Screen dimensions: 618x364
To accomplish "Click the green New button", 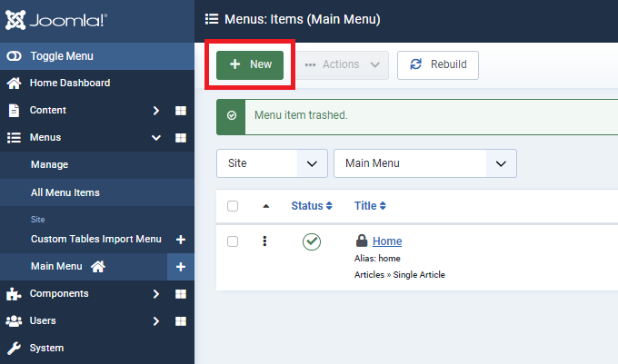I will [250, 64].
